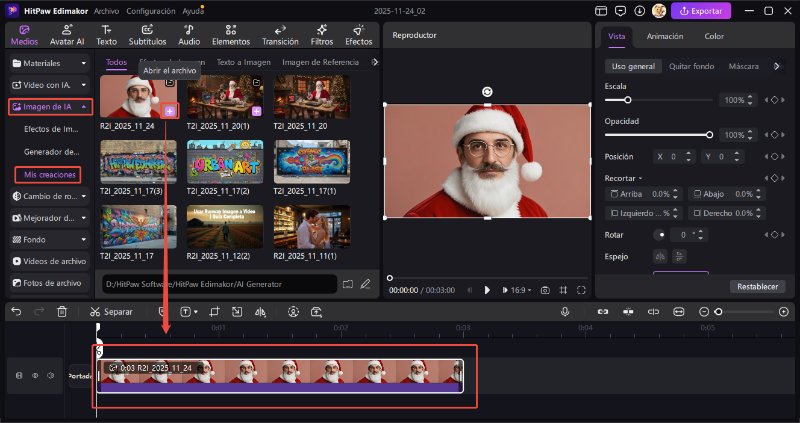The height and width of the screenshot is (423, 800).
Task: Open Mis creaciones in sidebar
Action: [x=48, y=175]
